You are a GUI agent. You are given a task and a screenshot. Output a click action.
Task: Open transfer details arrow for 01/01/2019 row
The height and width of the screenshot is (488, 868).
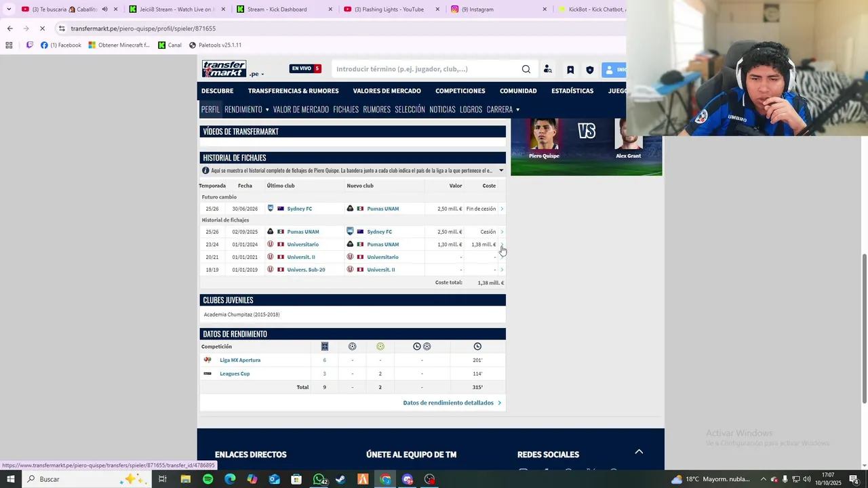(x=502, y=270)
